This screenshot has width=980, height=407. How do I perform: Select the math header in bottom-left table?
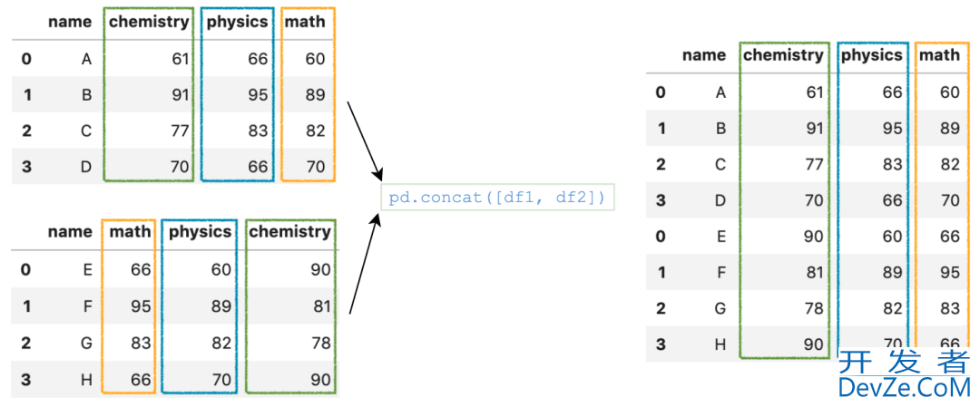click(x=130, y=231)
